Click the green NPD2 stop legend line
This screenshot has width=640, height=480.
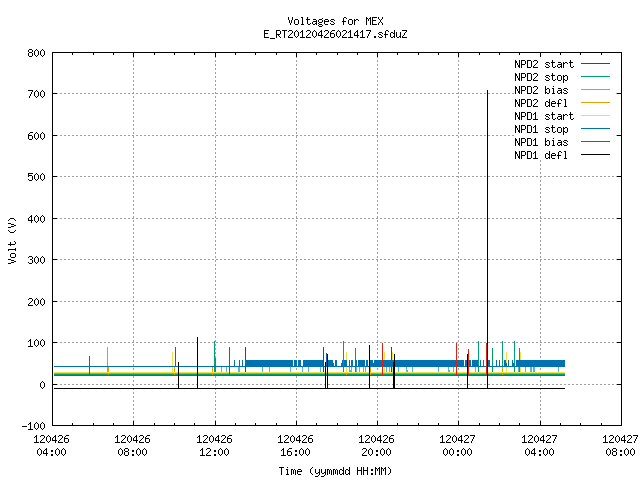coord(595,77)
